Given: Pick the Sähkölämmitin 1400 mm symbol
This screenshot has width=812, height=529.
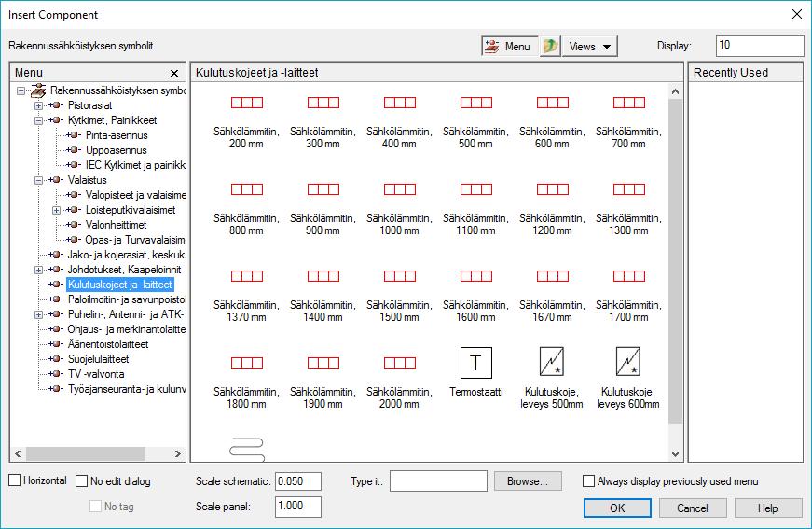Looking at the screenshot, I should pos(323,276).
